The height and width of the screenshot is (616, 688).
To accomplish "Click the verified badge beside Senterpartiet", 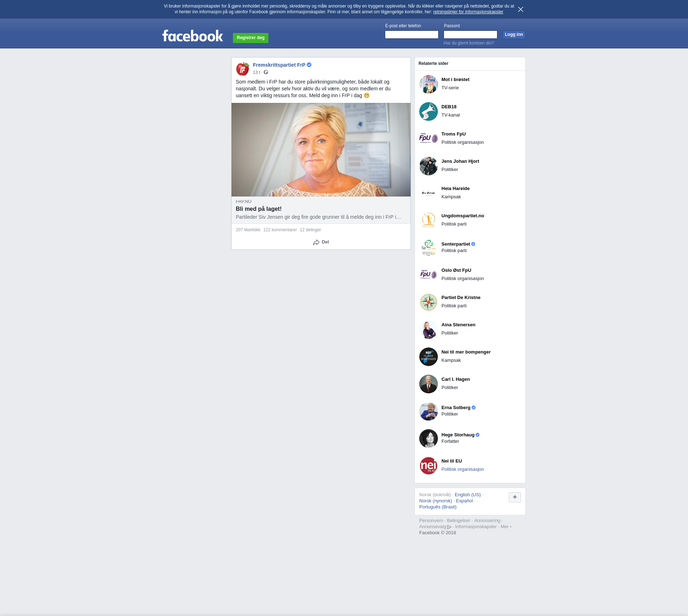I will (x=473, y=244).
